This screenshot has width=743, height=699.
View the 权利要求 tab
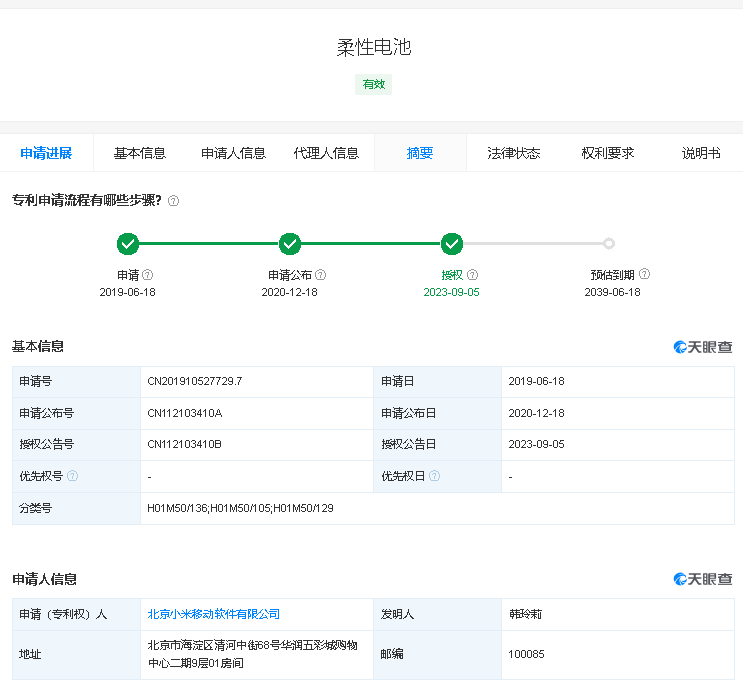tap(608, 153)
